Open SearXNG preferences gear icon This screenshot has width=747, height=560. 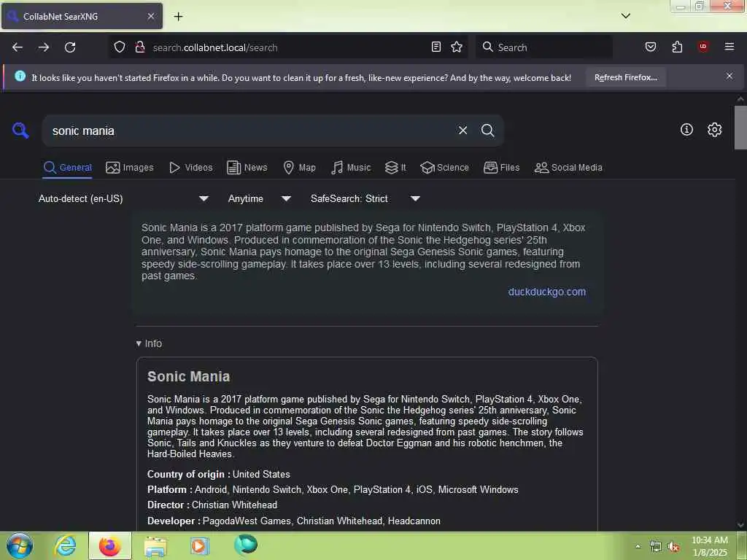pyautogui.click(x=714, y=130)
